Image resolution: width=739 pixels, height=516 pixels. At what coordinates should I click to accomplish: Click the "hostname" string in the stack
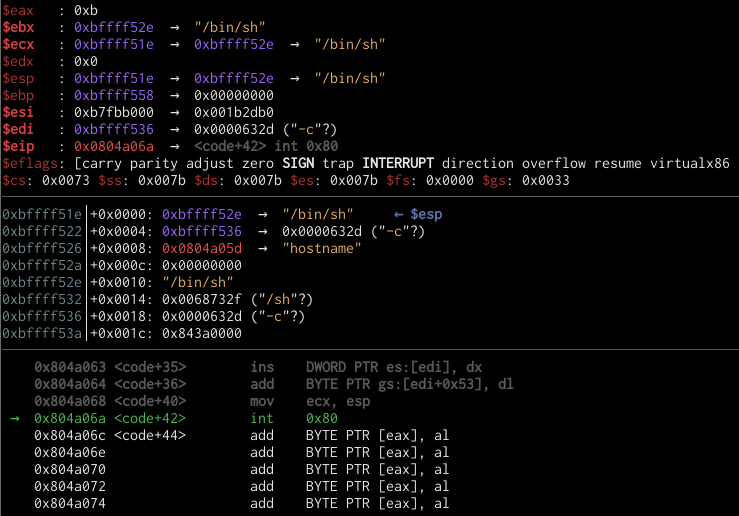click(322, 249)
